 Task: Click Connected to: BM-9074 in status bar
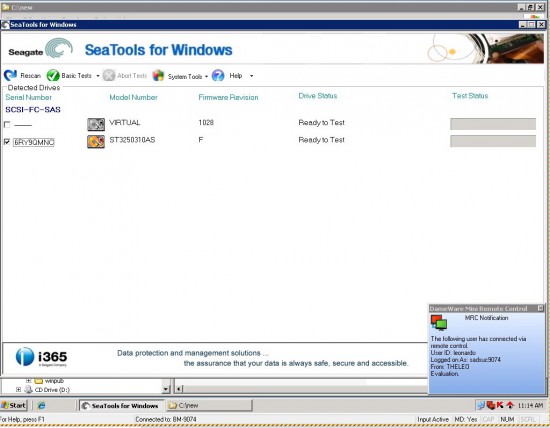point(166,419)
